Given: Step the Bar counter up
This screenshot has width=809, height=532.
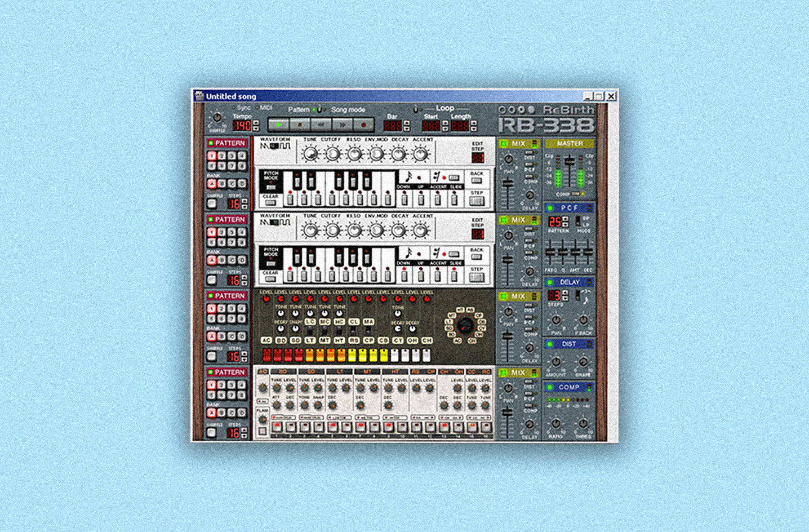Looking at the screenshot, I should point(407,122).
